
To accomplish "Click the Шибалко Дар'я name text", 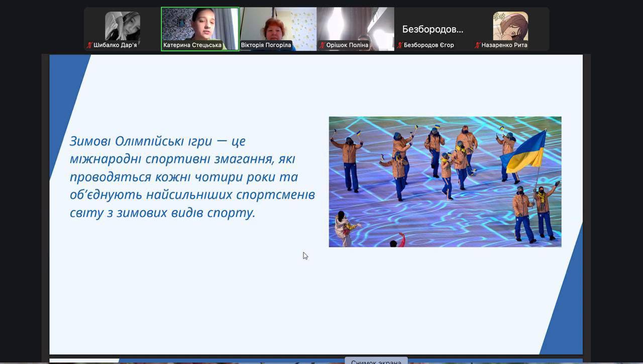I will (x=115, y=45).
